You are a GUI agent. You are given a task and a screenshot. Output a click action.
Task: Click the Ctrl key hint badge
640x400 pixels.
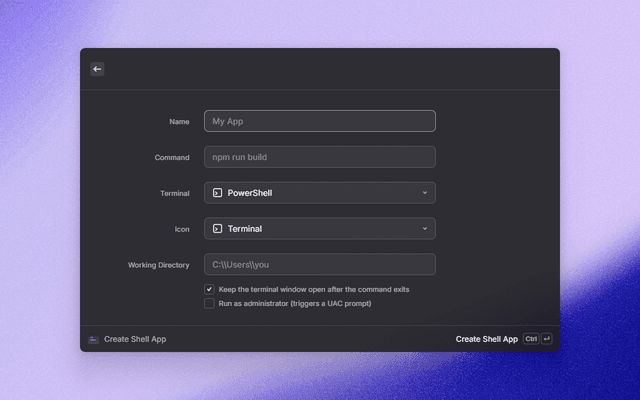[531, 339]
